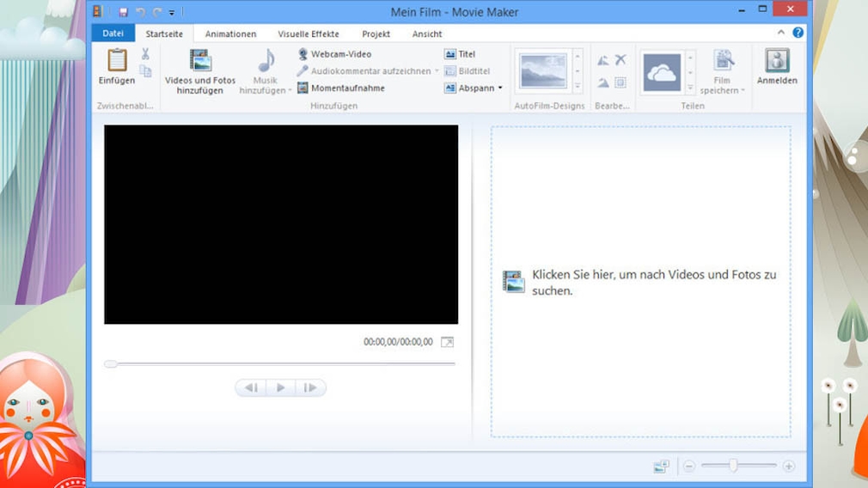Step to previous frame
This screenshot has width=868, height=488.
[251, 387]
